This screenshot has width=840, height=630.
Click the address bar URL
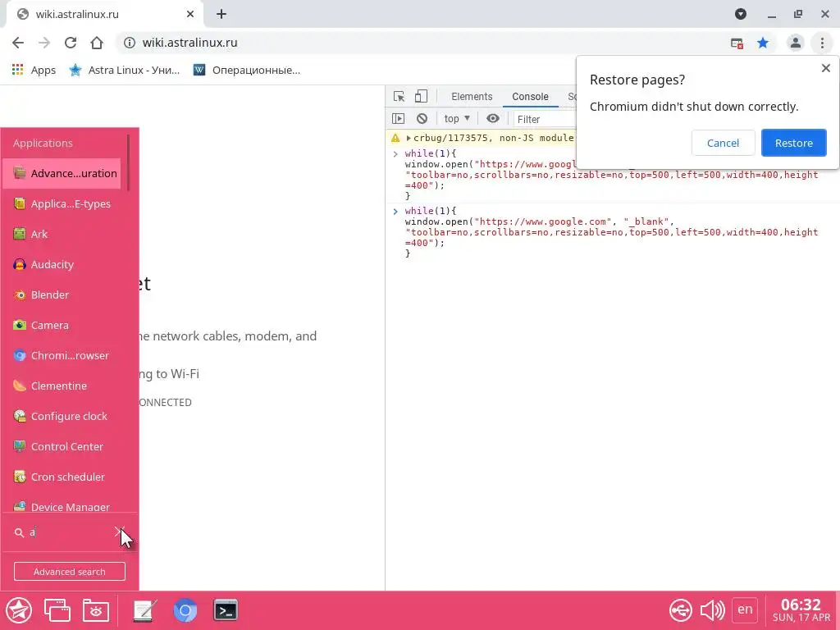click(189, 43)
